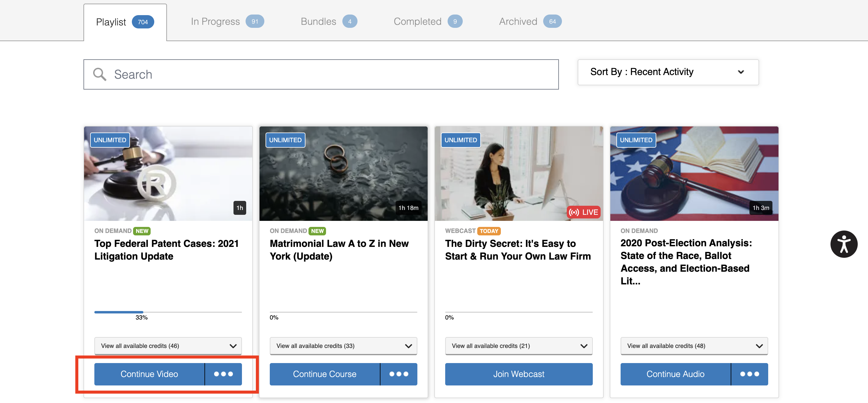This screenshot has width=868, height=403.
Task: Expand View all available credits (21)
Action: (519, 346)
